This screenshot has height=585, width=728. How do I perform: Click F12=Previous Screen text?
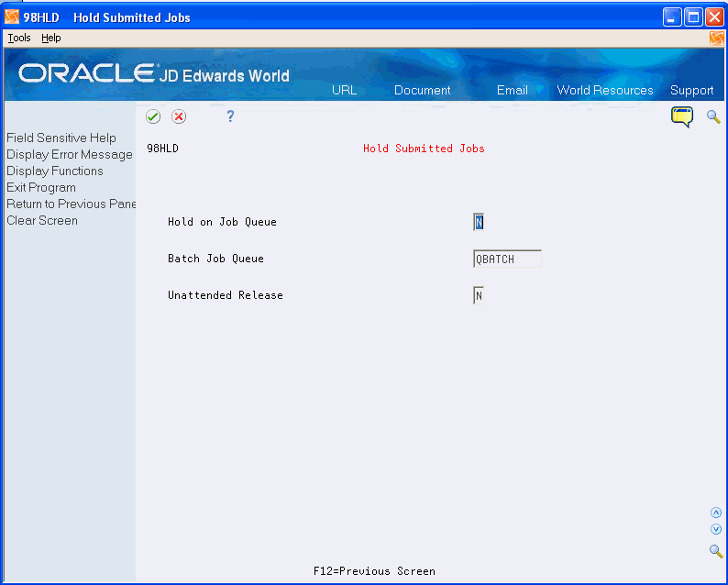pos(374,571)
